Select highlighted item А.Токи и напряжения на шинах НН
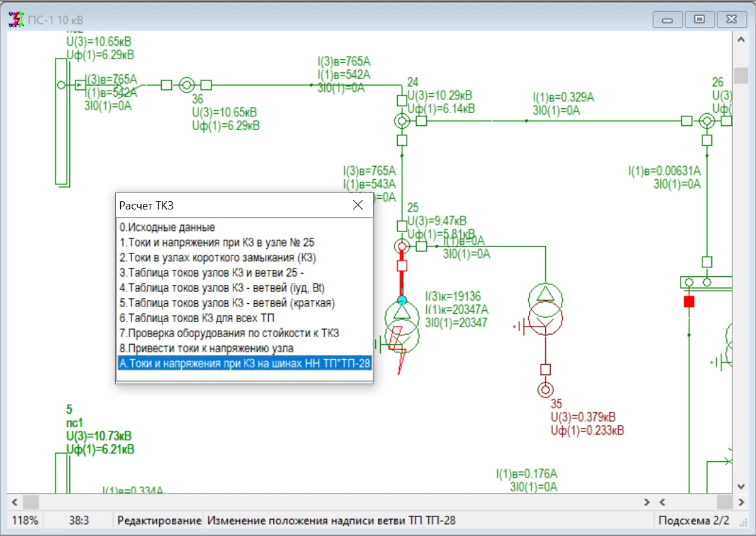Viewport: 756px width, 536px height. pos(244,363)
